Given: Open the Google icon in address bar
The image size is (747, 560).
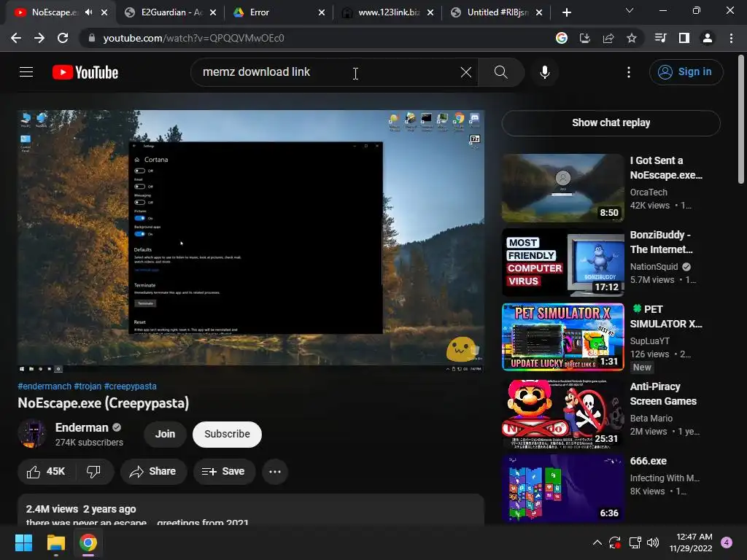Looking at the screenshot, I should click(562, 38).
